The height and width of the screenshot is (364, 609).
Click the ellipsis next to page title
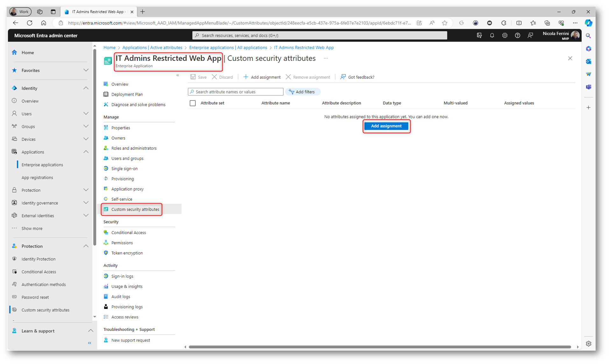click(x=326, y=58)
